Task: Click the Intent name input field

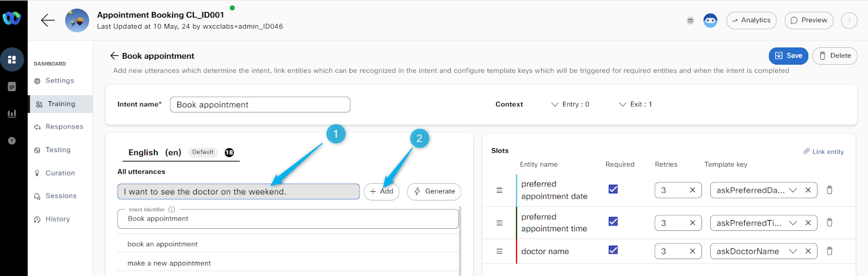Action: (x=260, y=104)
